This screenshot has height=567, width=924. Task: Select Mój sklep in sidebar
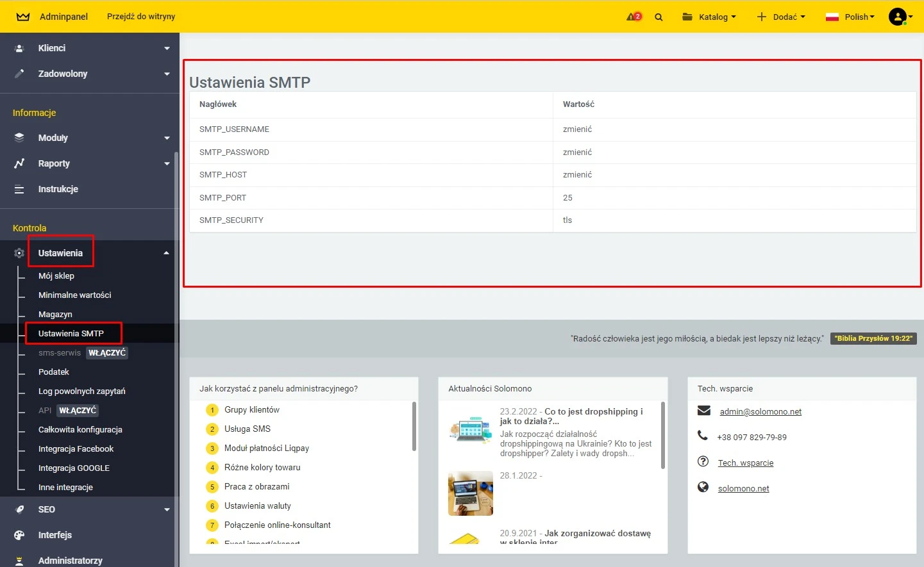(x=56, y=276)
